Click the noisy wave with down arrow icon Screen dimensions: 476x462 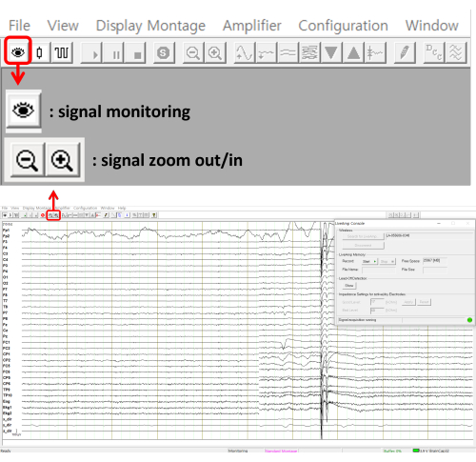[x=266, y=52]
